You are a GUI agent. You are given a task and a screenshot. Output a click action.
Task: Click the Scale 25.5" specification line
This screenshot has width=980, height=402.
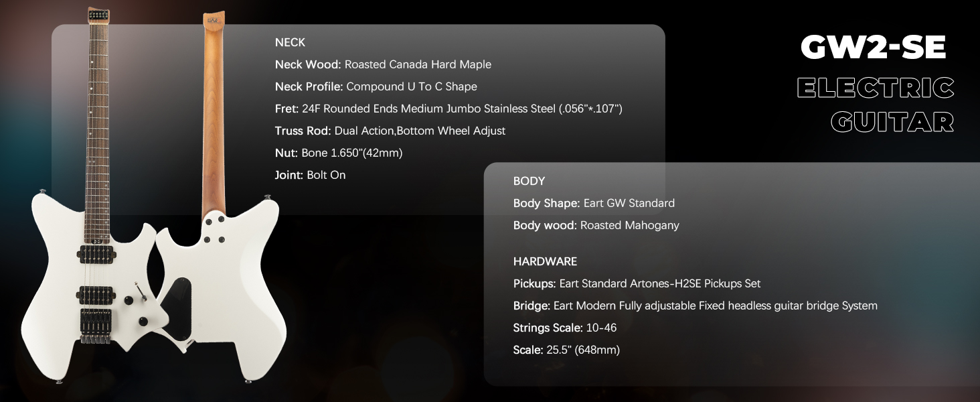566,350
